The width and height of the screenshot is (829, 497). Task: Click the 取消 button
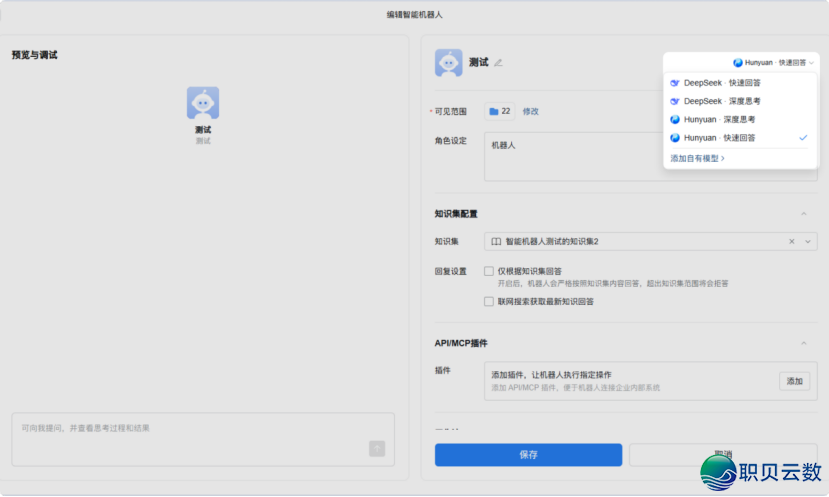coord(723,454)
